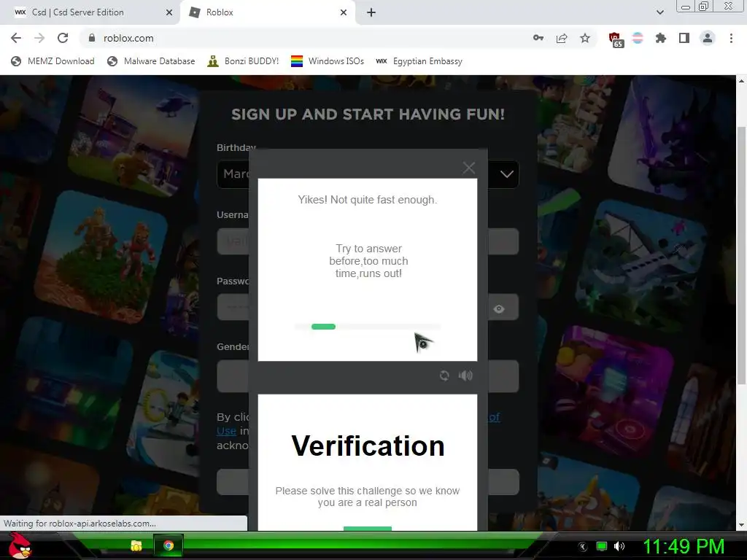The width and height of the screenshot is (747, 560).
Task: Toggle password visibility eye icon
Action: tap(499, 309)
